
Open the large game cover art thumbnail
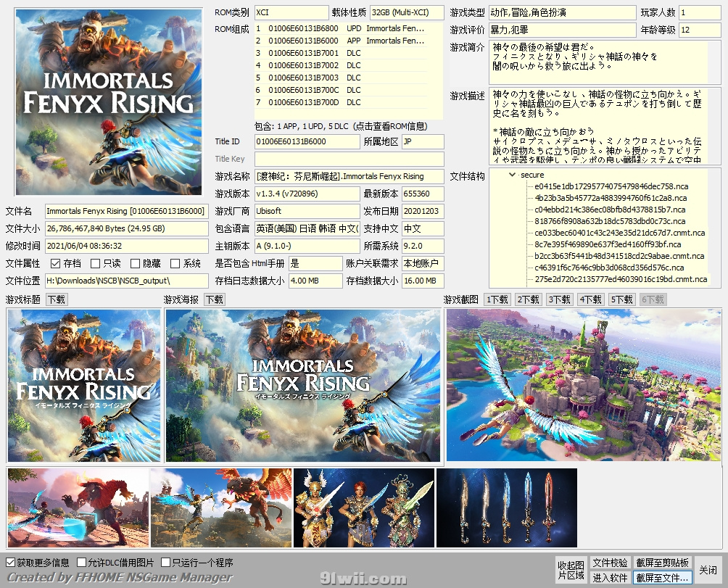click(x=109, y=102)
